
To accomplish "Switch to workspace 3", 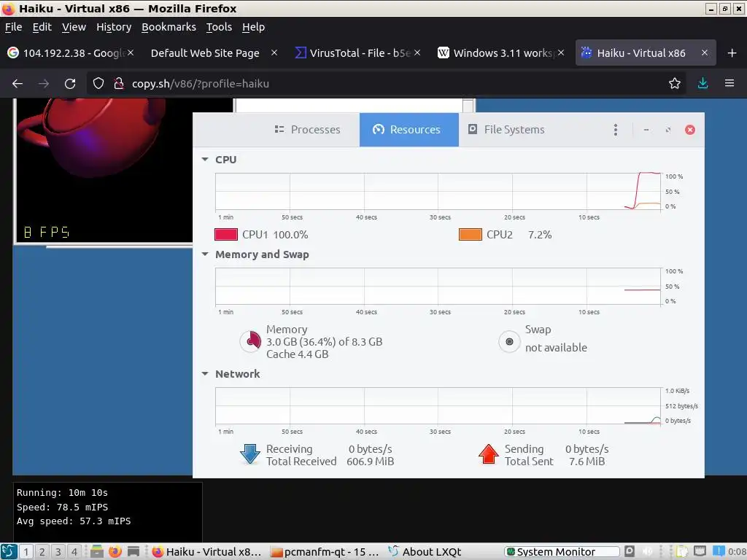I will (58, 552).
